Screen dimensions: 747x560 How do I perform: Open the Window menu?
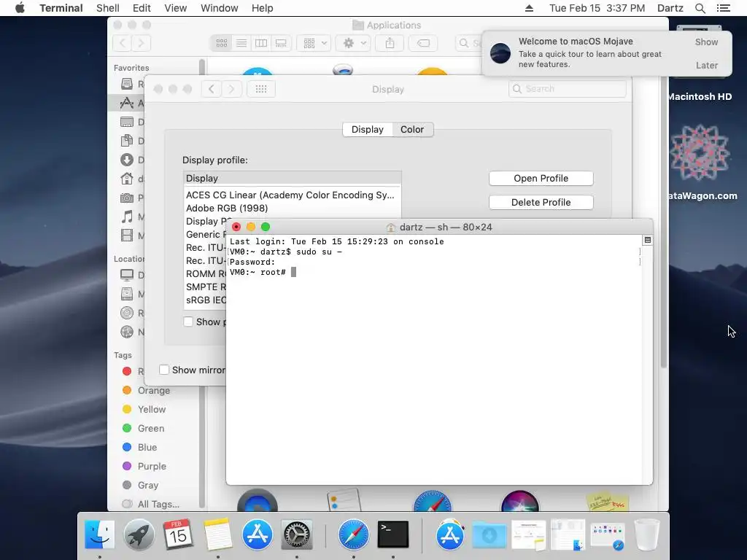[x=219, y=8]
